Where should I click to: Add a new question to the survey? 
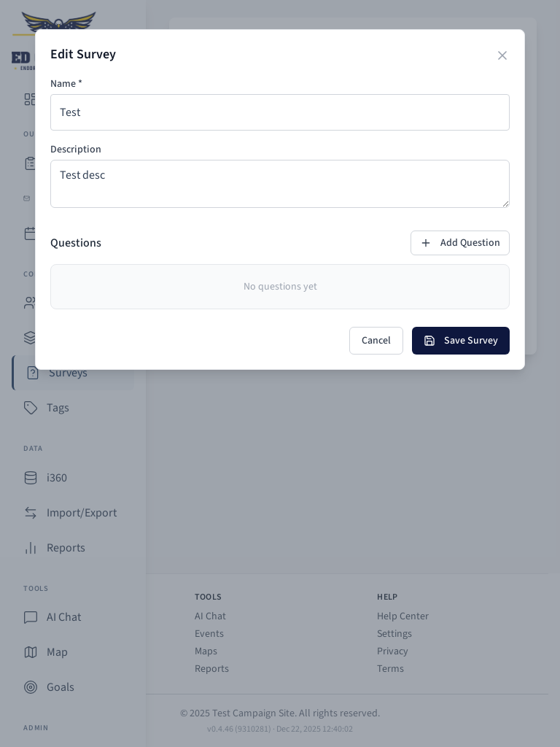pyautogui.click(x=460, y=243)
